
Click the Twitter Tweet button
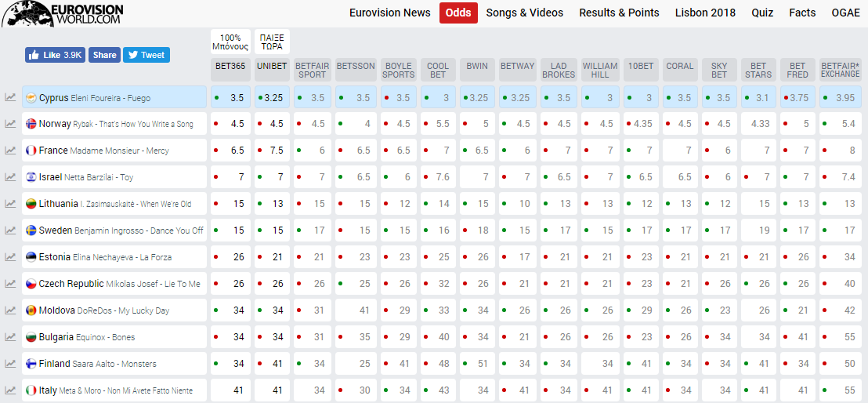146,55
